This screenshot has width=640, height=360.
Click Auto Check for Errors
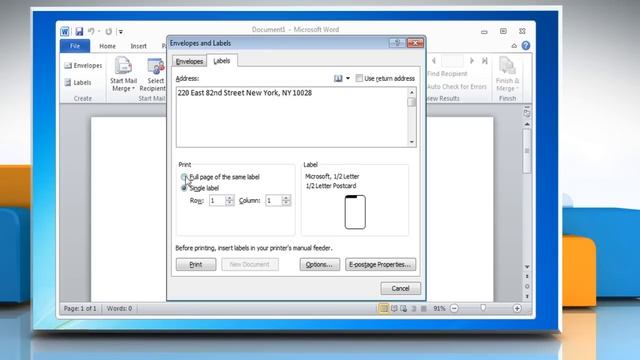coord(457,87)
